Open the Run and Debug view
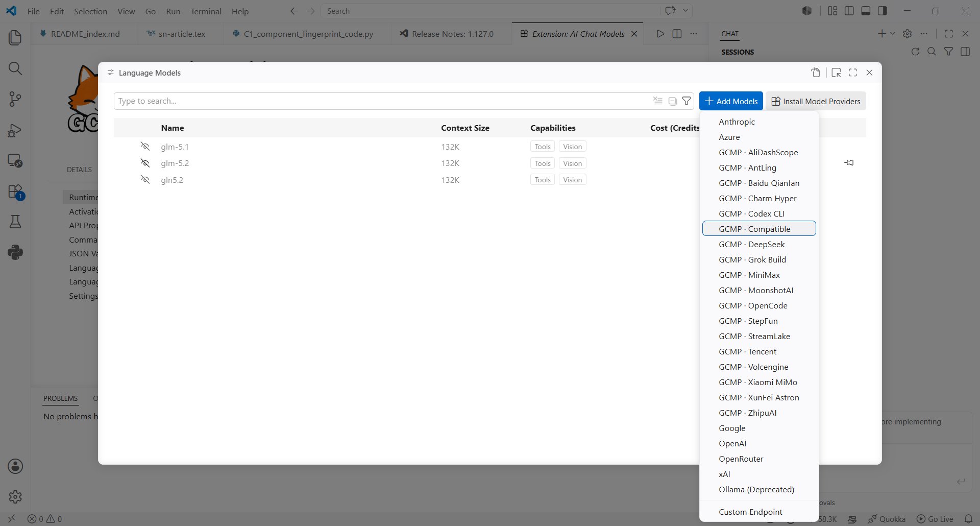This screenshot has width=980, height=526. coord(15,130)
